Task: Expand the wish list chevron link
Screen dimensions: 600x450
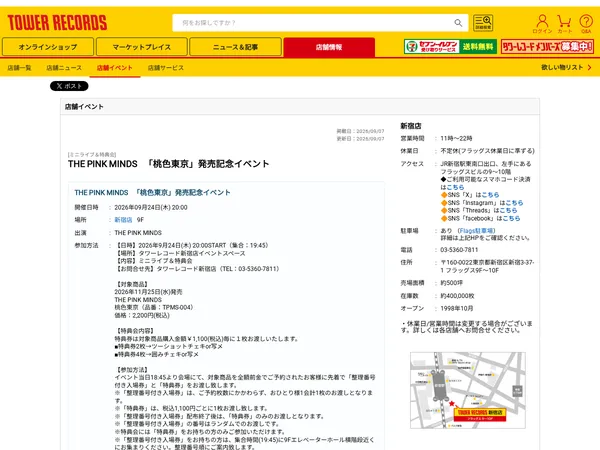Action: click(566, 67)
